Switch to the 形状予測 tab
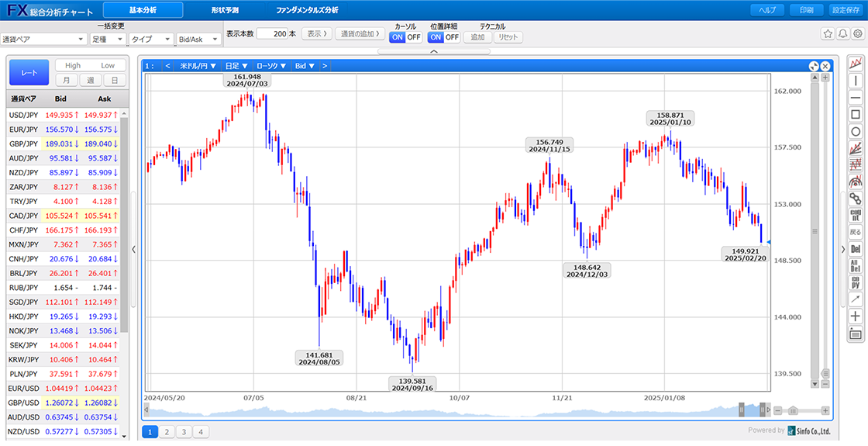 (226, 10)
